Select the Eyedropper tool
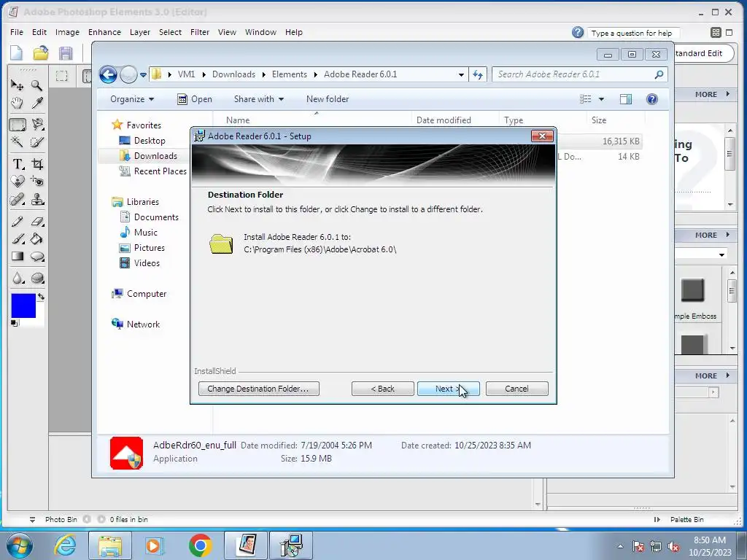747x560 pixels. 36,103
